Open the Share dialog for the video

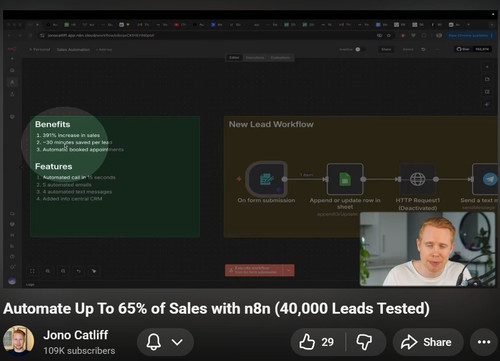point(427,342)
